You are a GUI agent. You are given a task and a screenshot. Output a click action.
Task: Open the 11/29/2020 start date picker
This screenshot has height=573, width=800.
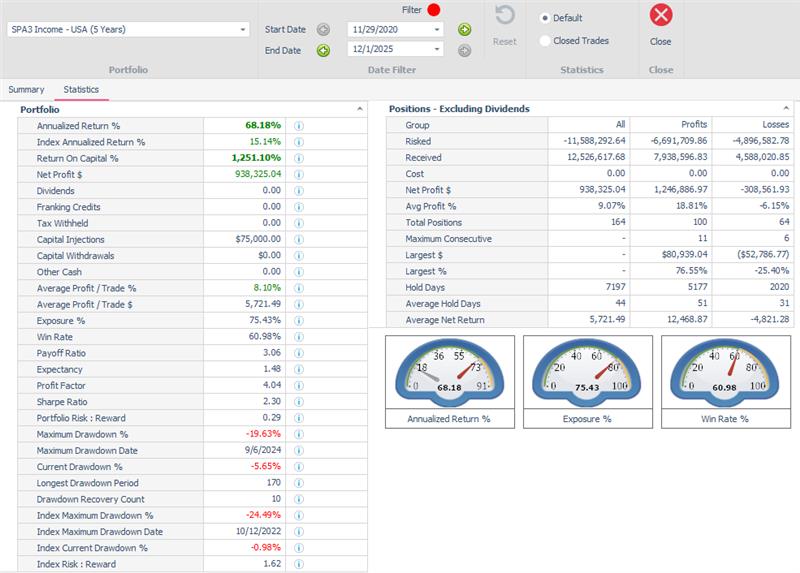437,30
